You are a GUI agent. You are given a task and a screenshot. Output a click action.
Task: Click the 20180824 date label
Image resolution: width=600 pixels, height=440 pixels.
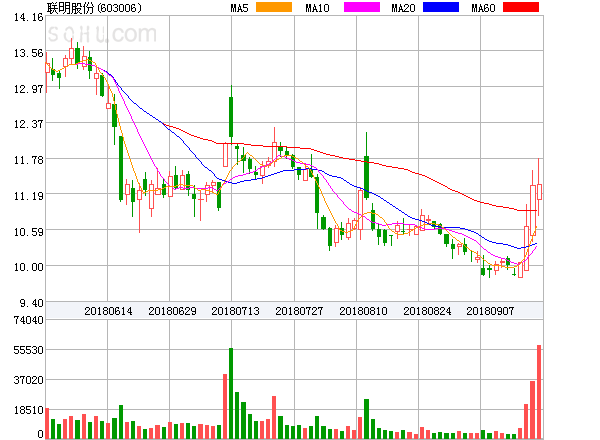[427, 311]
